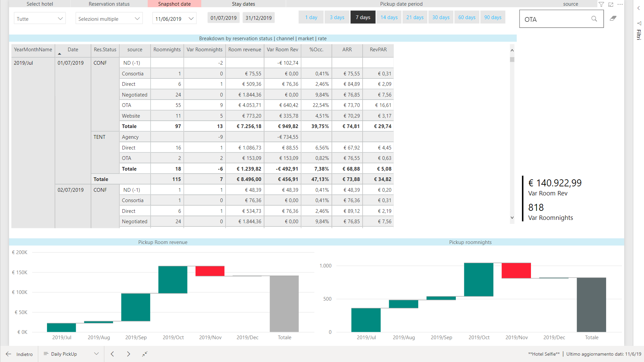This screenshot has height=362, width=644.
Task: Select the 1 day pickup period
Action: tap(311, 17)
